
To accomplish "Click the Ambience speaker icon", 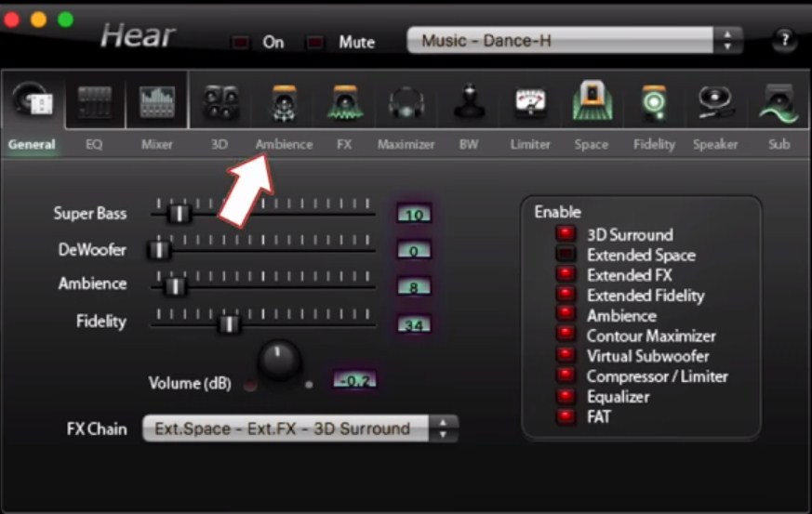I will (x=283, y=104).
